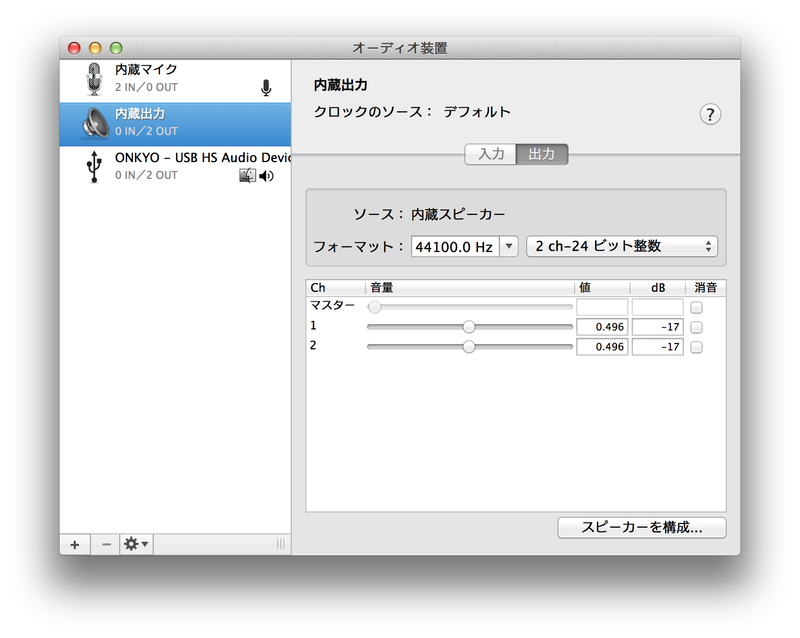The width and height of the screenshot is (800, 638).
Task: Switch to the 入力 tab
Action: (x=490, y=154)
